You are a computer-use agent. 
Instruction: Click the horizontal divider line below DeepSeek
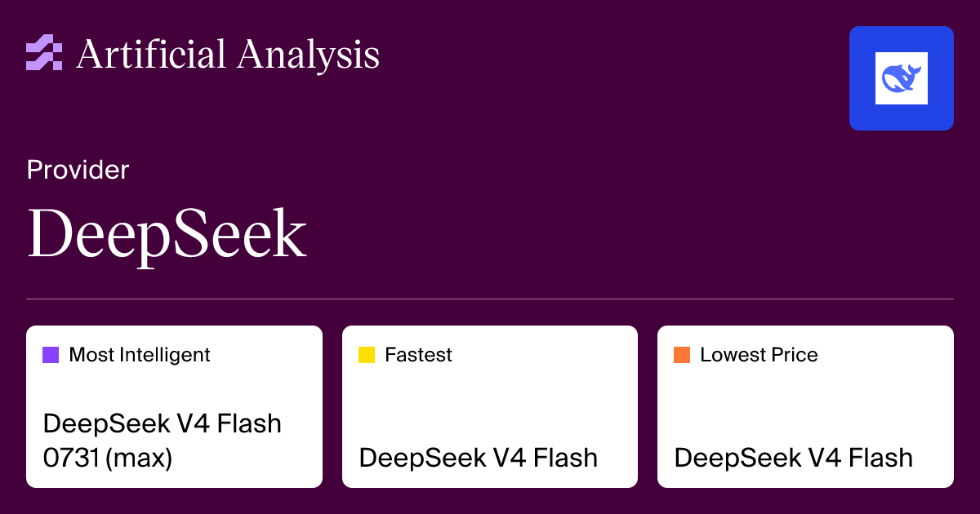[490, 299]
